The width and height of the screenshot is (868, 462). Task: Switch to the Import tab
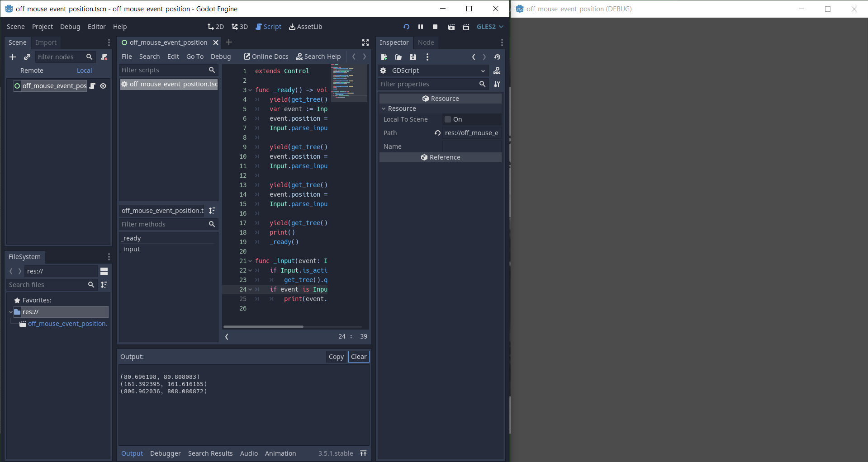(x=46, y=42)
